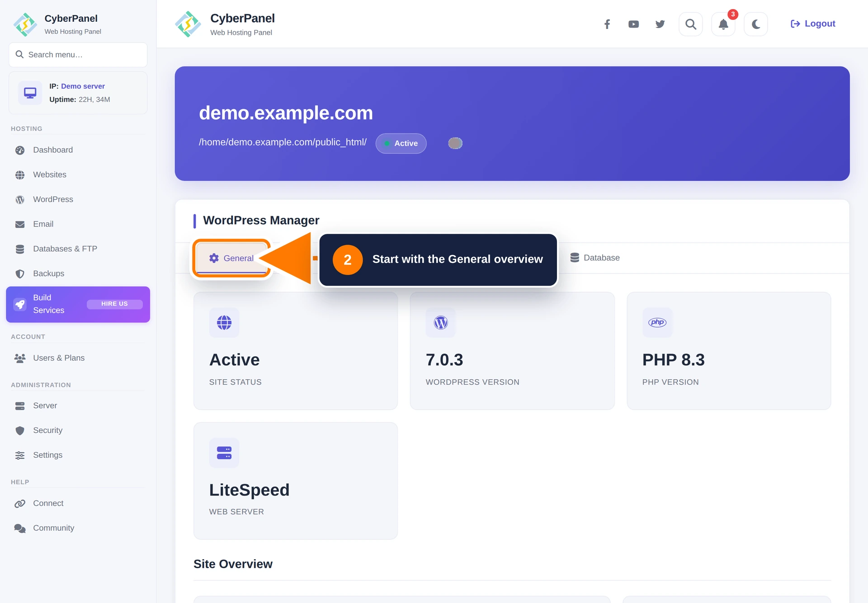The height and width of the screenshot is (603, 868).
Task: Click the Site Overview heading
Action: (233, 564)
